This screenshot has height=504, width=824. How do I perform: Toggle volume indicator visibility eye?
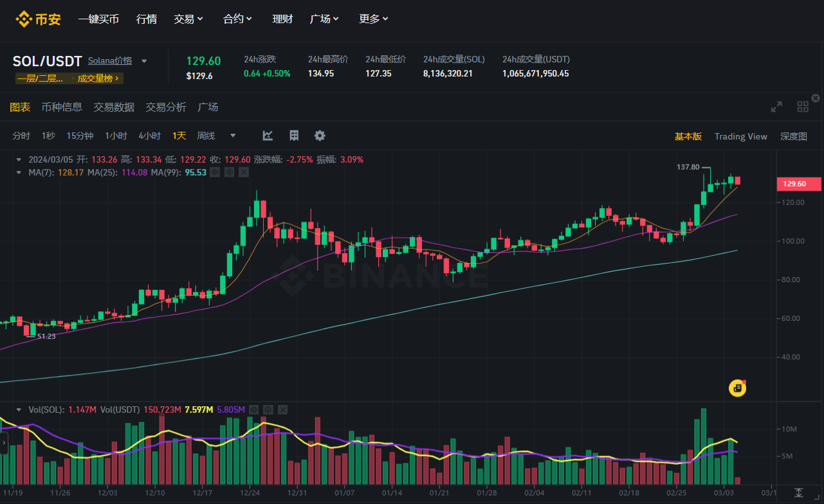point(254,410)
